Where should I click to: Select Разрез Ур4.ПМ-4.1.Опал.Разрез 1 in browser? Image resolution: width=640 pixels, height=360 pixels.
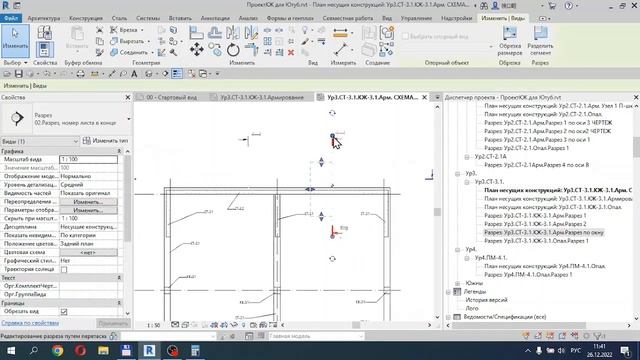click(528, 275)
